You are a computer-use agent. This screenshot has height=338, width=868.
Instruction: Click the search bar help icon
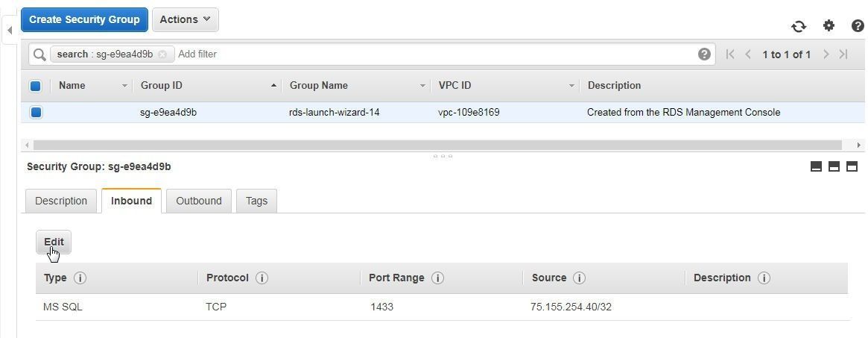point(704,54)
